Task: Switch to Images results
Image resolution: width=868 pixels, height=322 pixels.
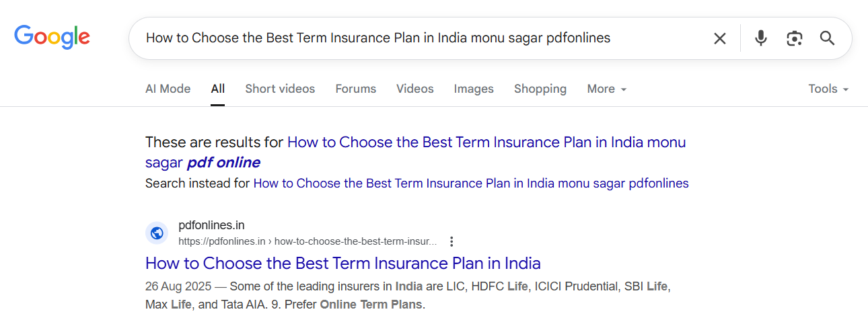Action: click(473, 89)
